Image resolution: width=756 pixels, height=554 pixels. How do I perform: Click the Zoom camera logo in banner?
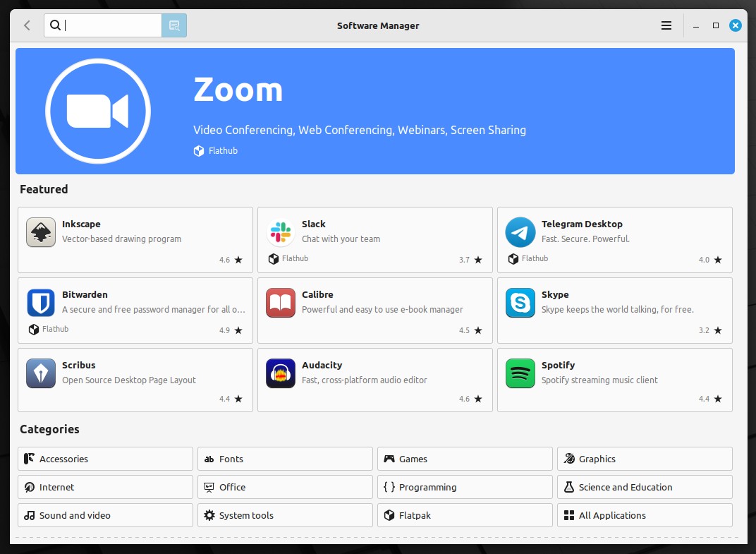pyautogui.click(x=98, y=111)
